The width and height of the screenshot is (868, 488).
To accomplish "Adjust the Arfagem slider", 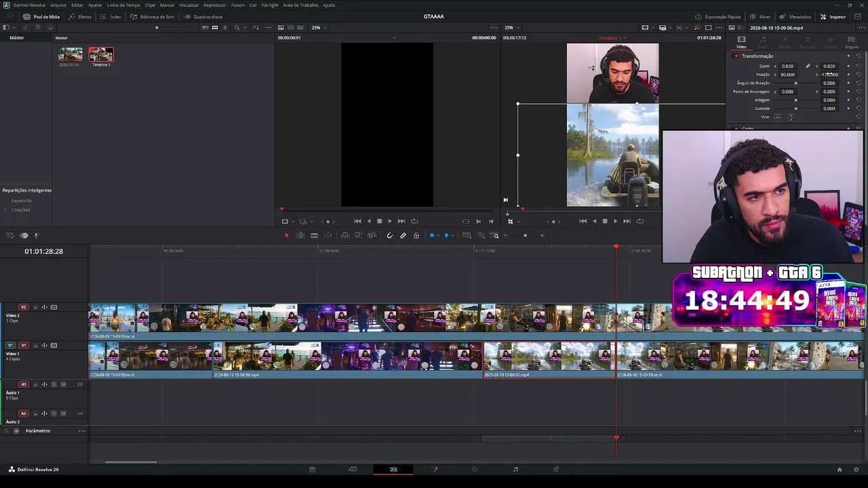I will coord(796,100).
